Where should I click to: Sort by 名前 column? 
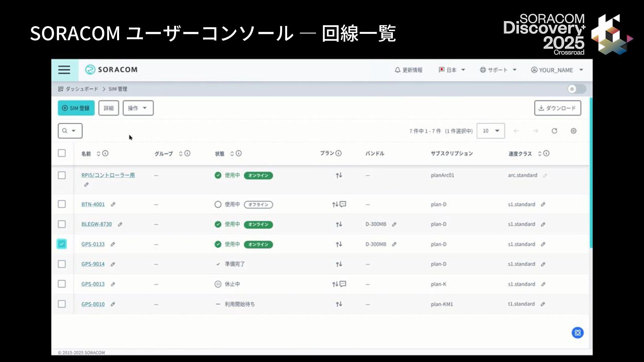(x=98, y=154)
